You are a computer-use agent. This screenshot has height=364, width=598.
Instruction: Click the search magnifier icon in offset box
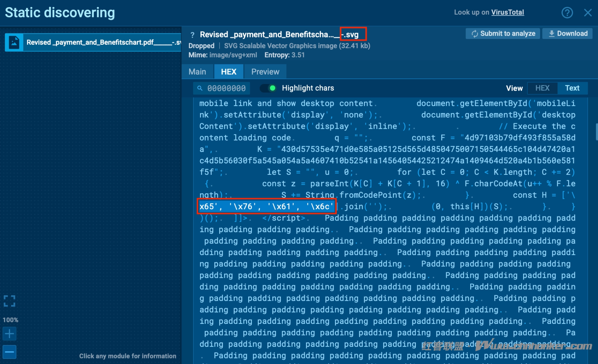click(200, 88)
